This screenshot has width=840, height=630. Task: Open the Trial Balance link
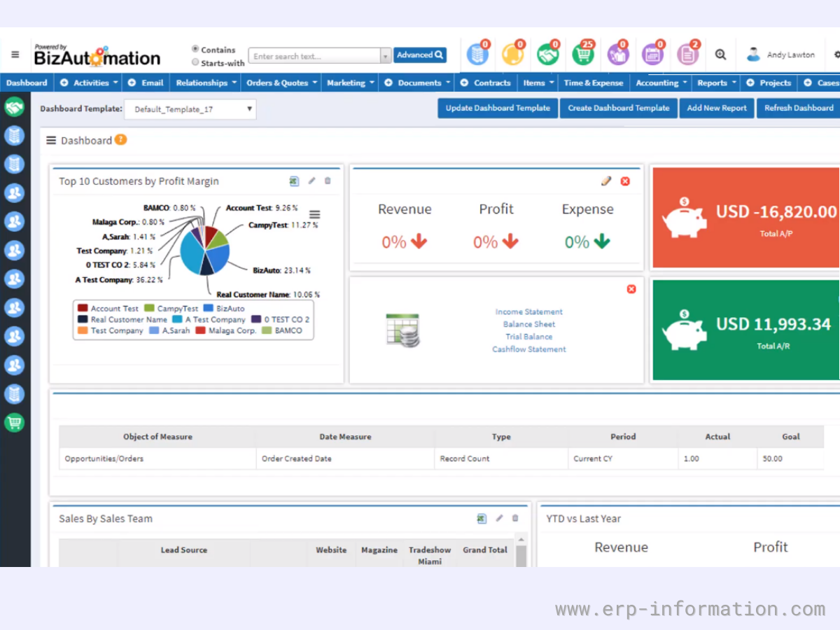point(529,337)
